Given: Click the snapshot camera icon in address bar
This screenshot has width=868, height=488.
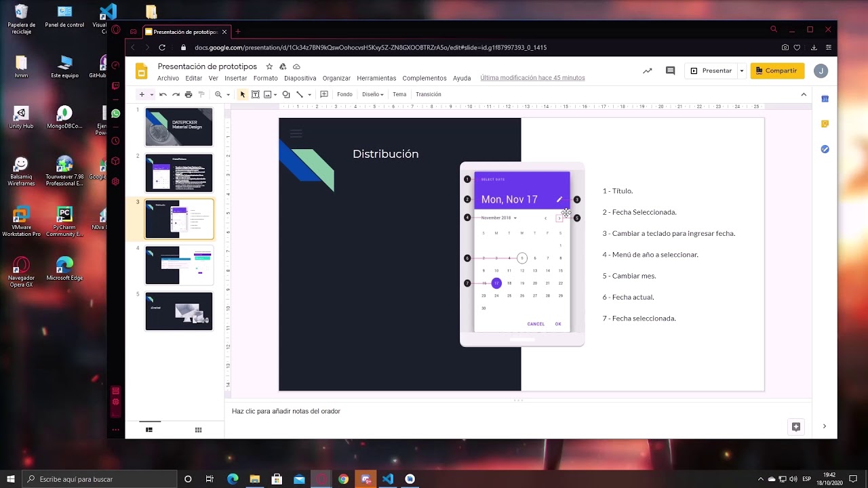Looking at the screenshot, I should (x=785, y=47).
